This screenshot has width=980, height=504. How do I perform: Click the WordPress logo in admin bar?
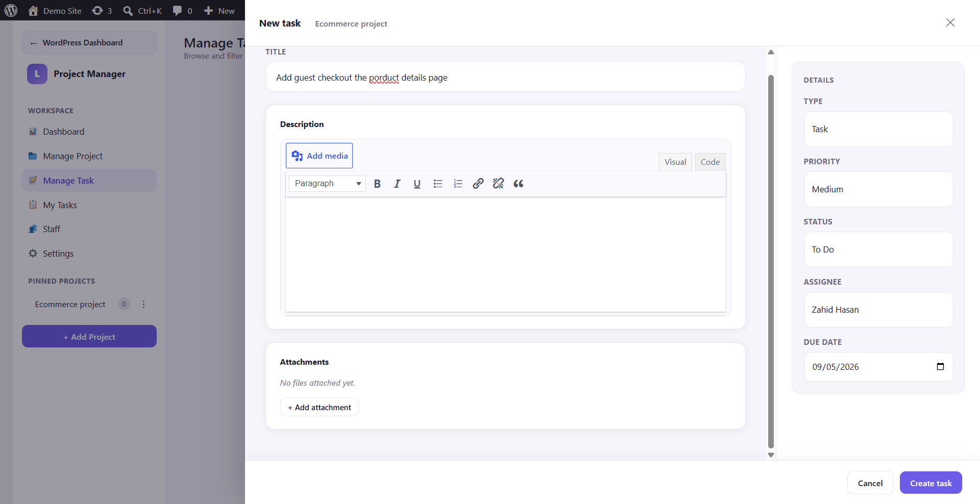(11, 10)
